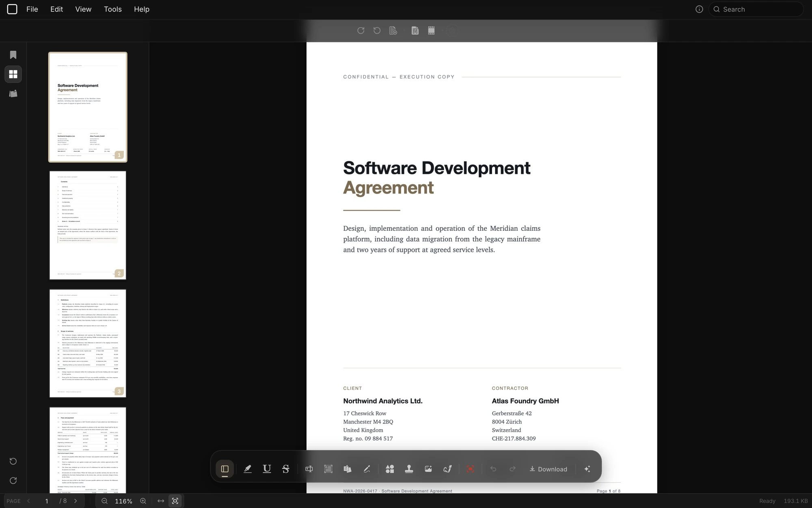Click the "CONFIDENTIAL — EXECUTION COPY" header
The width and height of the screenshot is (812, 508).
click(x=399, y=77)
